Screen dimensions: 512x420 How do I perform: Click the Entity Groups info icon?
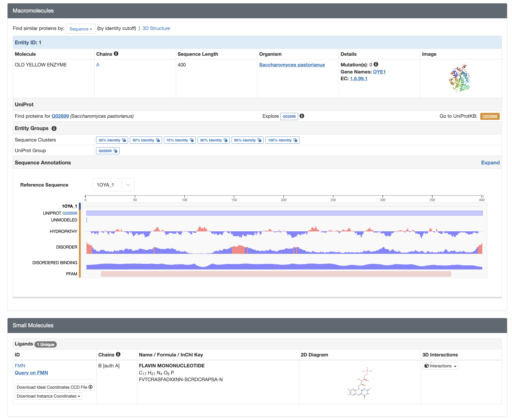(x=54, y=128)
